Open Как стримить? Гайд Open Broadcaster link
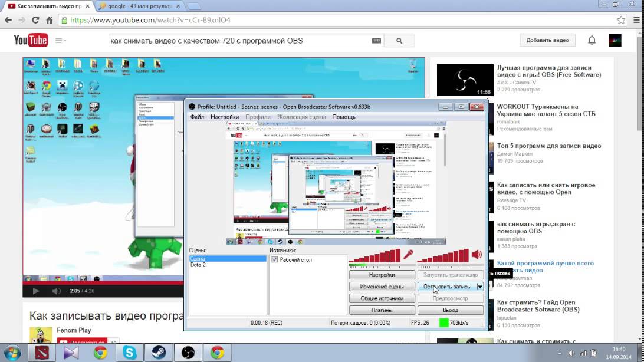This screenshot has width=644, height=362. pos(538,306)
